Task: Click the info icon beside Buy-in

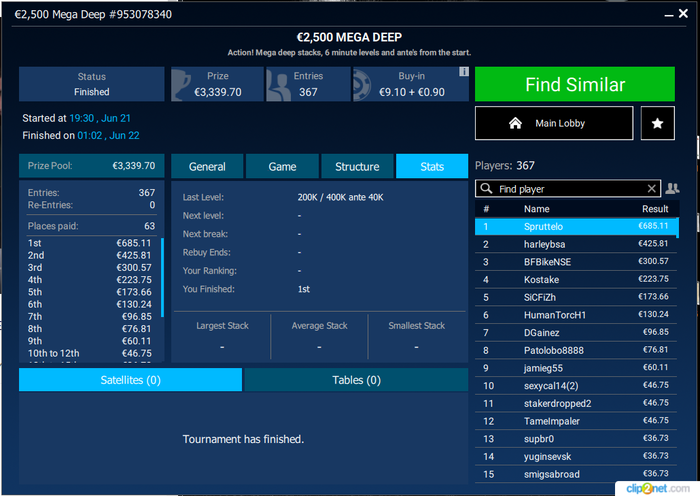Action: click(464, 71)
